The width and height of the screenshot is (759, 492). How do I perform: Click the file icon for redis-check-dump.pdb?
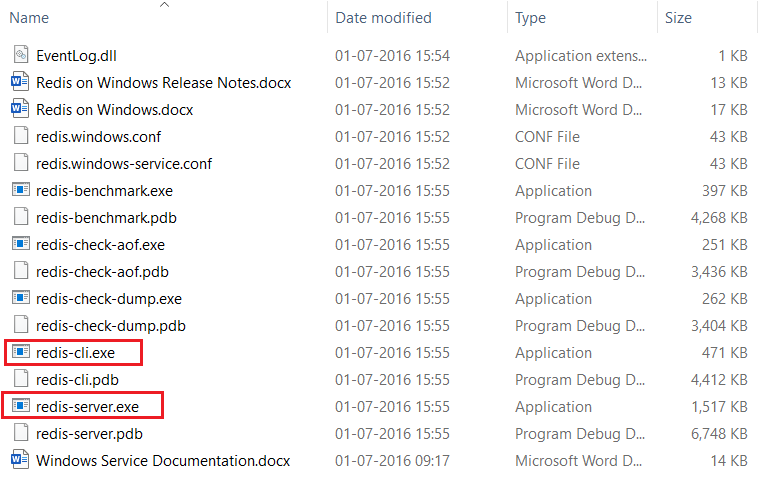click(x=20, y=324)
